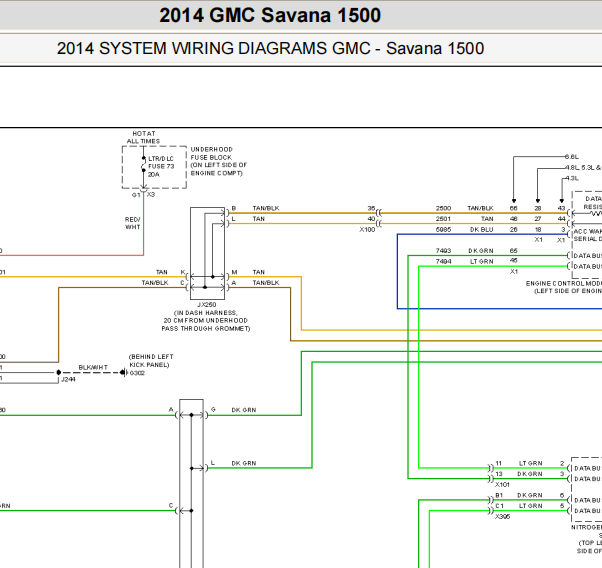Select the 'DK GRN' label at pin B1
The width and height of the screenshot is (602, 568).
530,495
